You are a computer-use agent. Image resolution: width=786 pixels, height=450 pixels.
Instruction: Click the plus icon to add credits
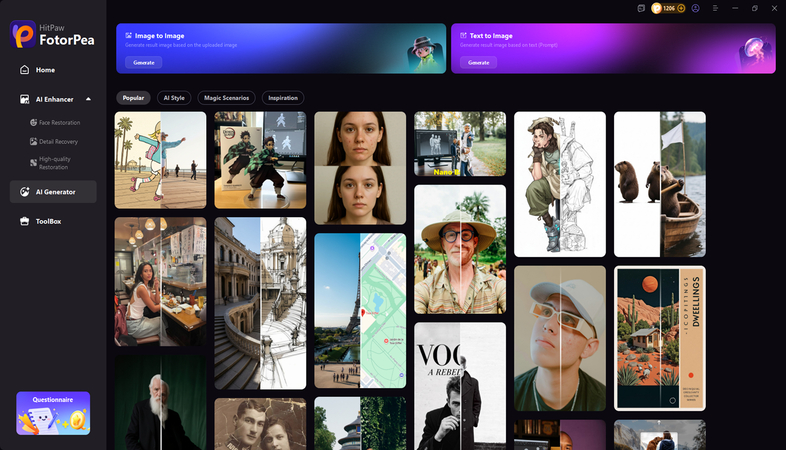[682, 8]
